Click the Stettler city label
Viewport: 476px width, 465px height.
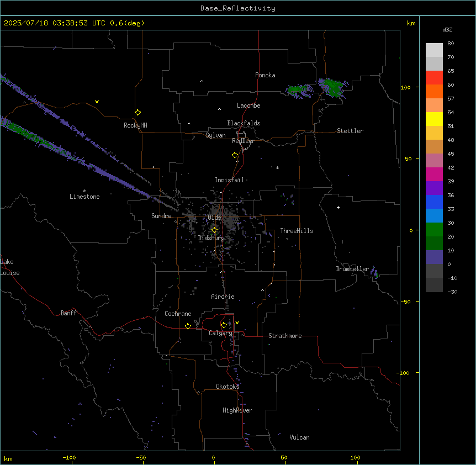pyautogui.click(x=350, y=131)
